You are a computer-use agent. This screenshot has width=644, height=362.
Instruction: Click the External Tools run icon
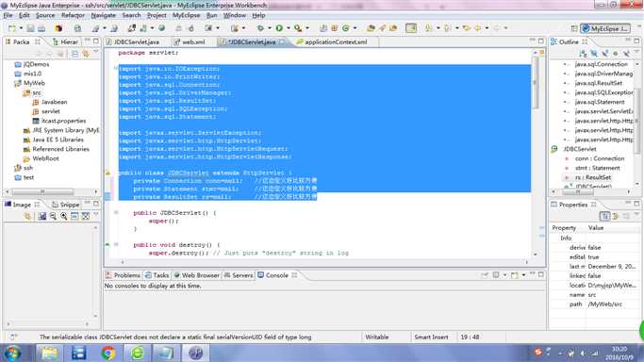tap(298, 28)
